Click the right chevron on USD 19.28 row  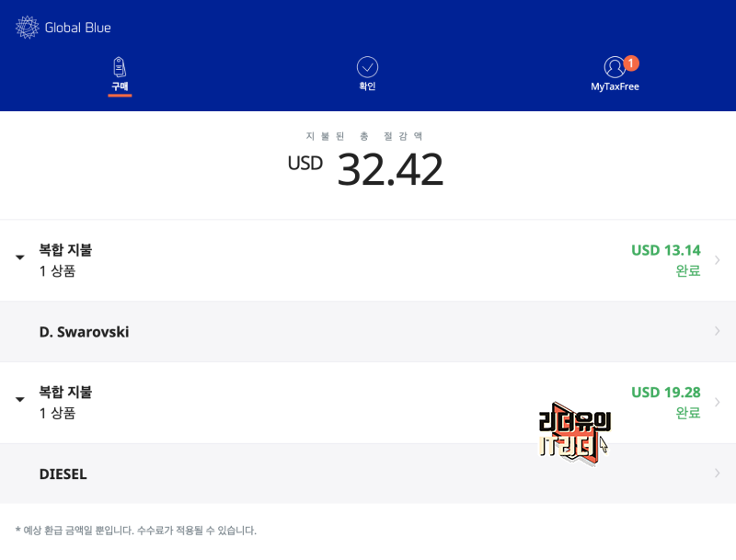[718, 402]
